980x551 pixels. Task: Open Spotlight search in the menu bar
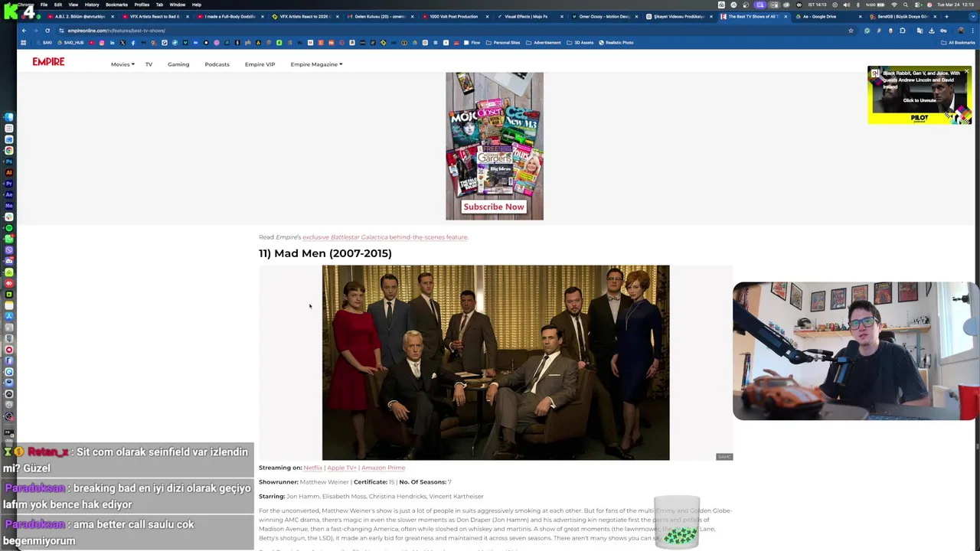coord(906,5)
